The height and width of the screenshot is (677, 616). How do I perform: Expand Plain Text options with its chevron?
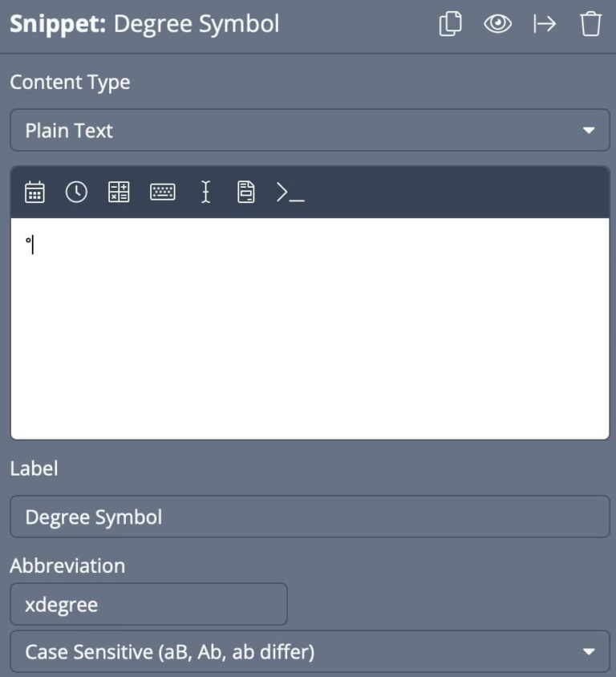(x=588, y=130)
